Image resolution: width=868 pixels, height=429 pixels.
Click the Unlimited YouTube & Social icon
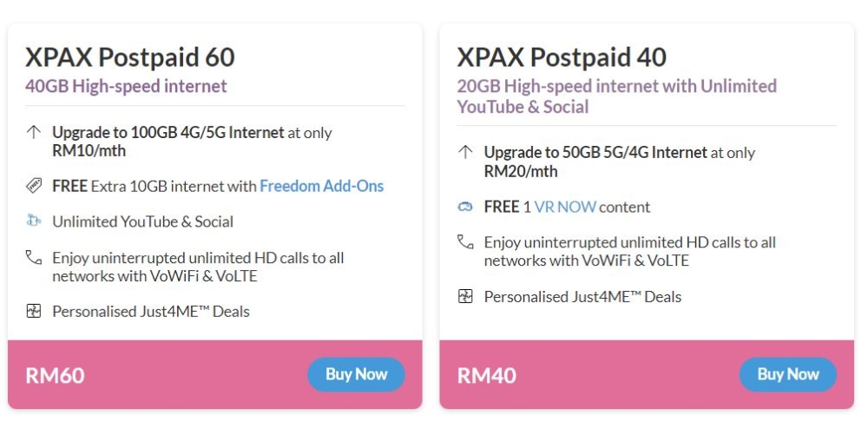34,221
